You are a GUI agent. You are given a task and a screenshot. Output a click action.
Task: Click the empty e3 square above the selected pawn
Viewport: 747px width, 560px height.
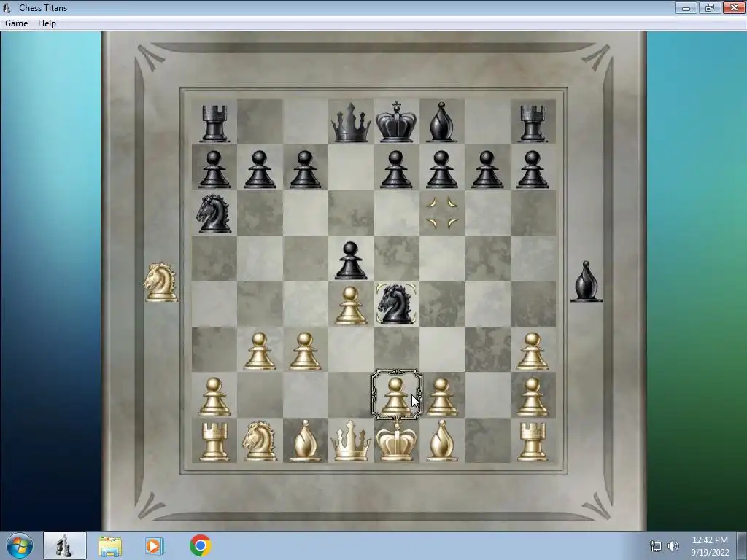396,349
